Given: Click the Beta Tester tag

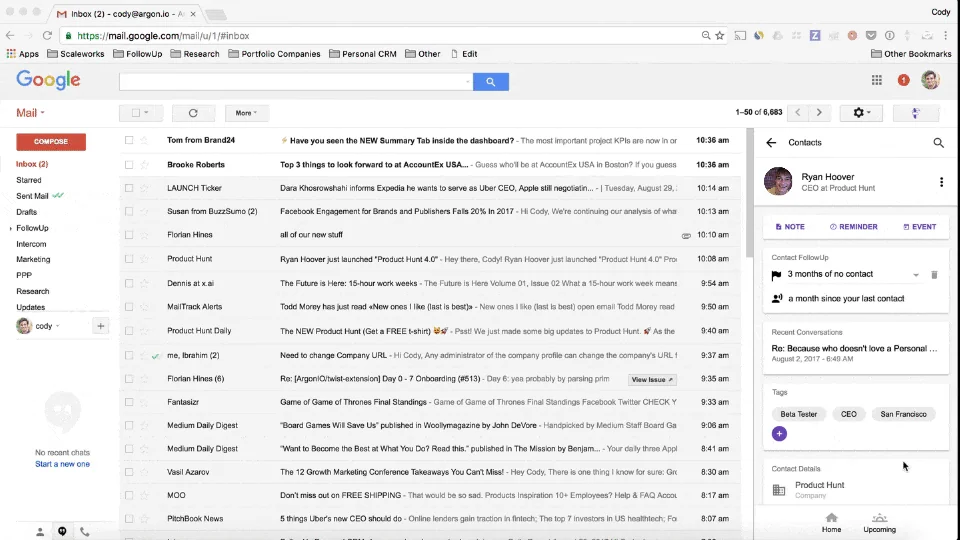Looking at the screenshot, I should click(798, 414).
